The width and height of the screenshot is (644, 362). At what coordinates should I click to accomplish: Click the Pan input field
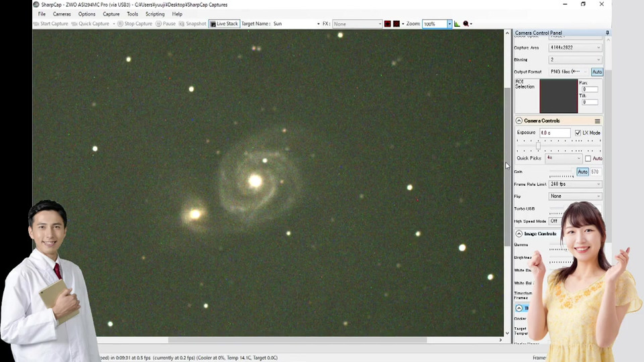(x=590, y=89)
